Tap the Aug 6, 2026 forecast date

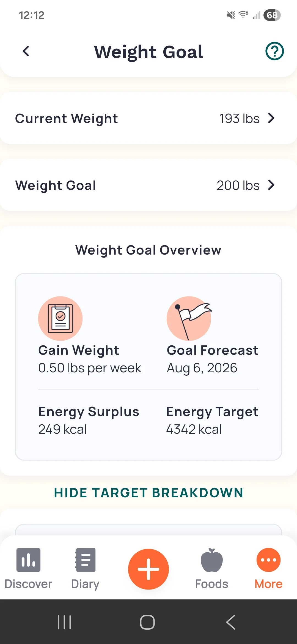(202, 368)
